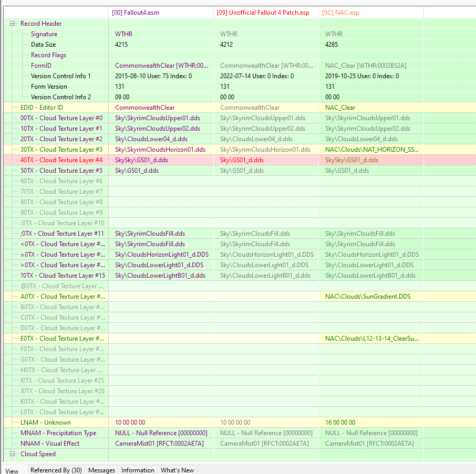Viewport: 476px width, 474px height.
Task: Collapse the Record Header tree node
Action: [x=13, y=23]
